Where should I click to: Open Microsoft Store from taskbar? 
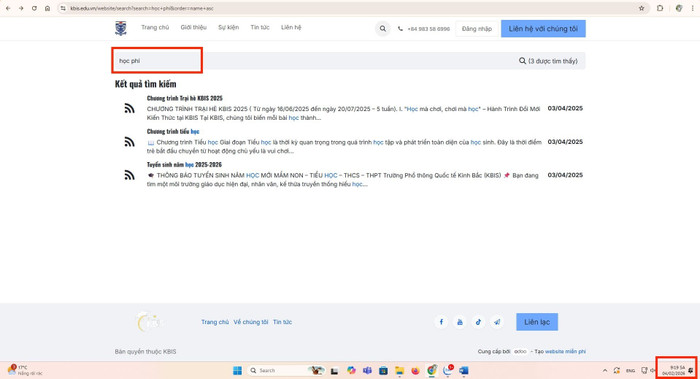(383, 371)
